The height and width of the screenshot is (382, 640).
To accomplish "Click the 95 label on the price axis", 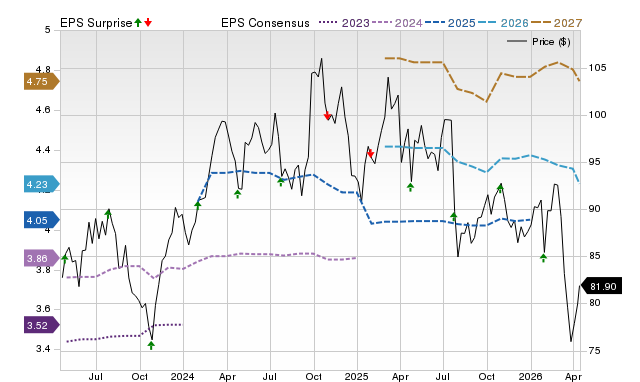I will pos(595,162).
